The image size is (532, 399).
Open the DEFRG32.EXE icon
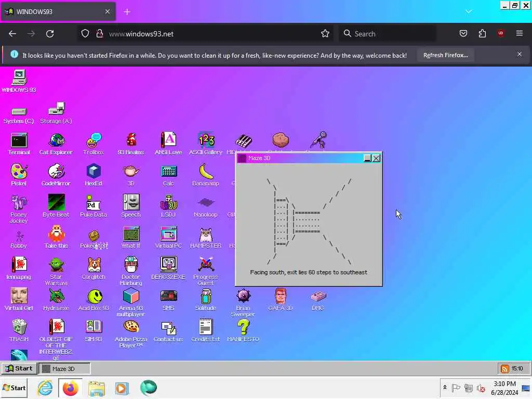click(x=168, y=269)
